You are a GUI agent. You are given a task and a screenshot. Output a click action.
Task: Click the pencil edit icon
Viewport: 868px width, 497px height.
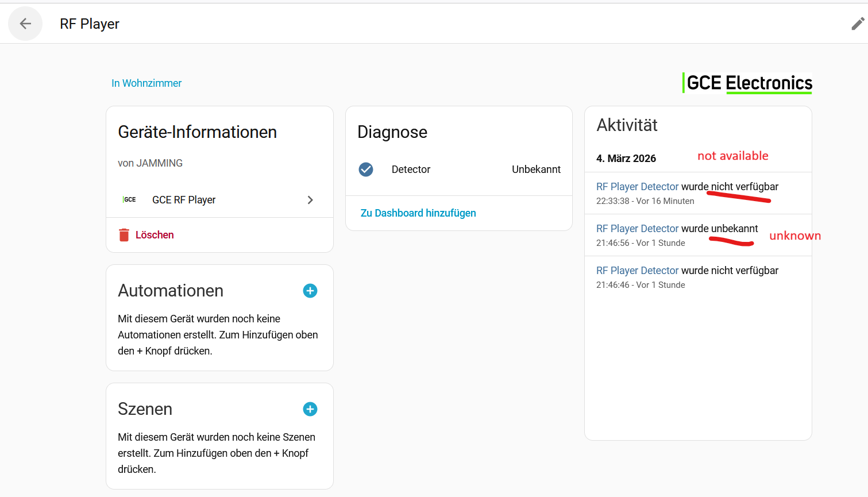coord(857,24)
